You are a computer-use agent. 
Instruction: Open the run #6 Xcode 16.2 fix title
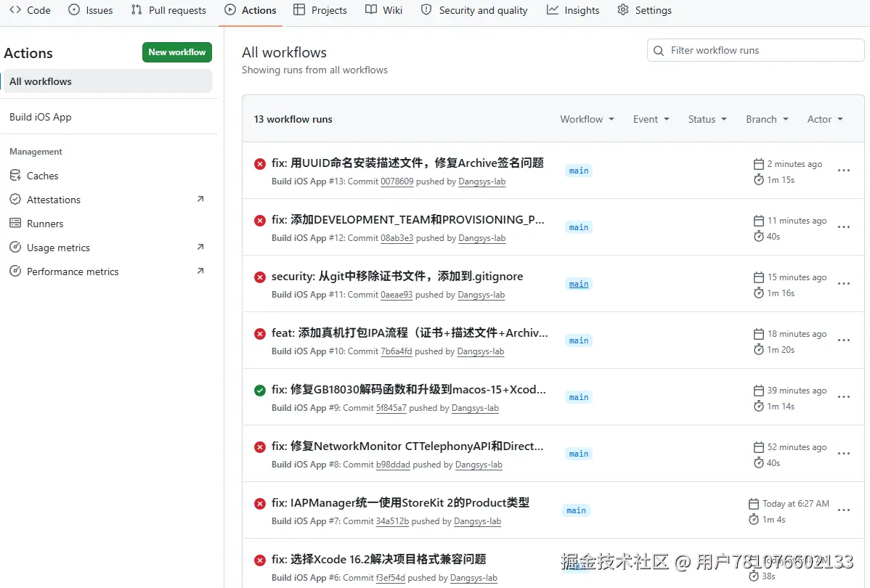pyautogui.click(x=378, y=559)
